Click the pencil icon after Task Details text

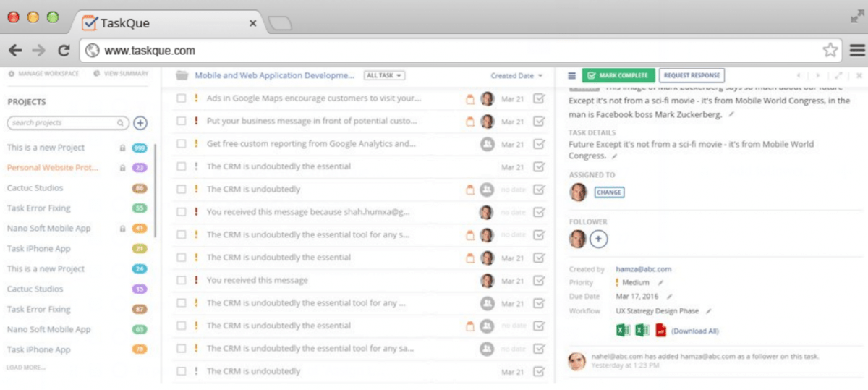[615, 156]
